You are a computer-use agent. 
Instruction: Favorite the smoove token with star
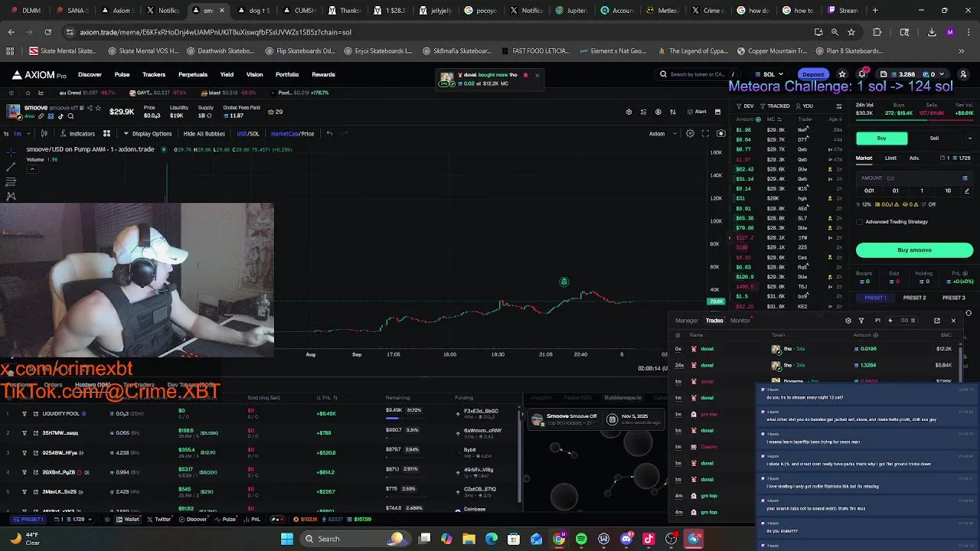(98, 108)
